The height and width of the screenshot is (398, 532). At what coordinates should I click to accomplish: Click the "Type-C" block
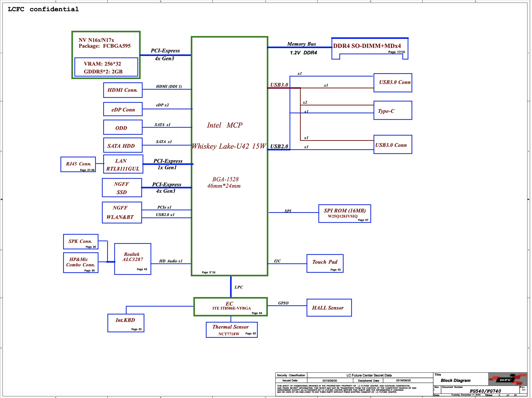tap(393, 110)
